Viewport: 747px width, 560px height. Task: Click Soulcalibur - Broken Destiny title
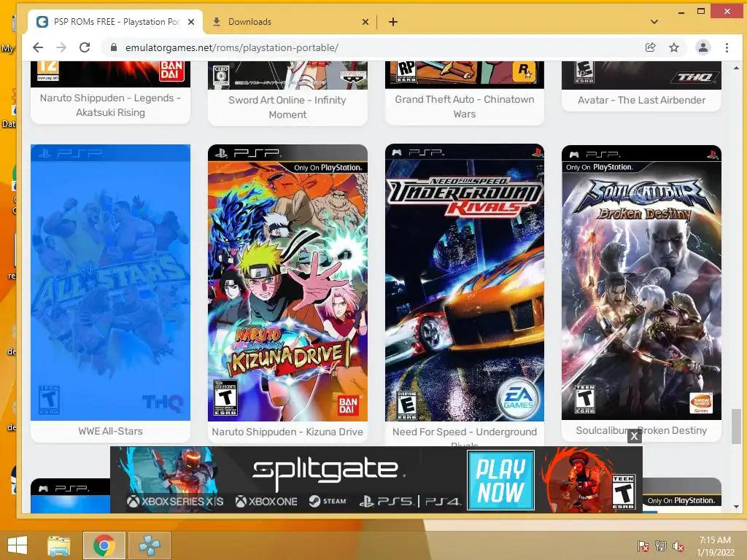[641, 430]
